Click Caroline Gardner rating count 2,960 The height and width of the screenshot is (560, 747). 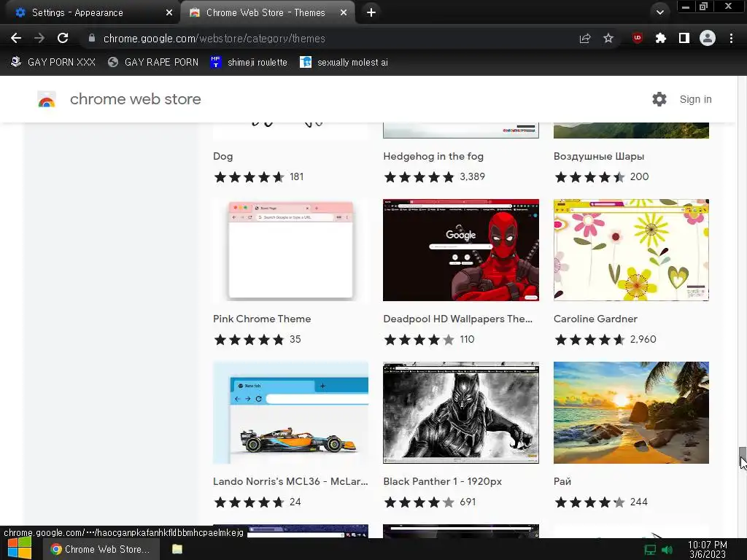coord(643,339)
